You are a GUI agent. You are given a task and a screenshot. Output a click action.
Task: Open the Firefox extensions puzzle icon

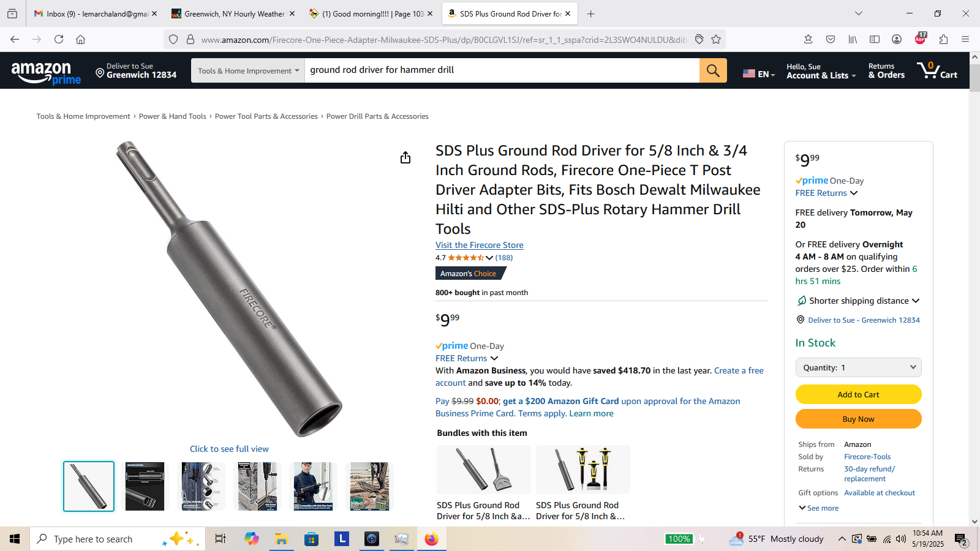[x=943, y=39]
